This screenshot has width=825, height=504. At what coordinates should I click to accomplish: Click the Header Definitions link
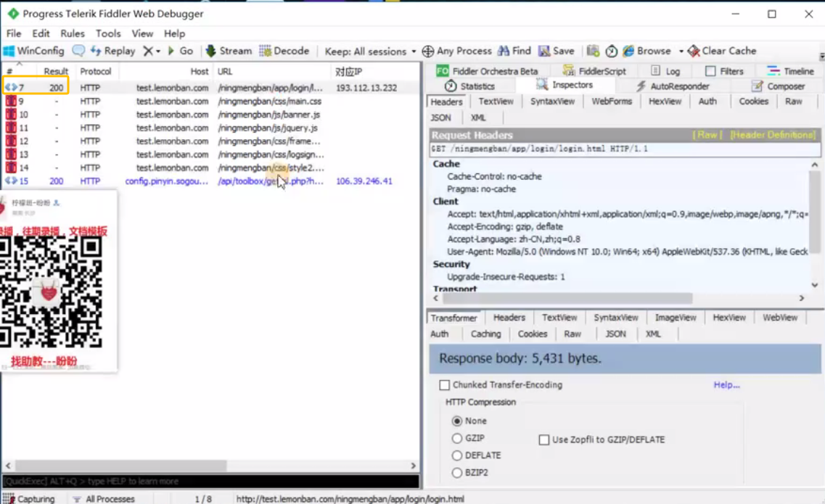773,135
